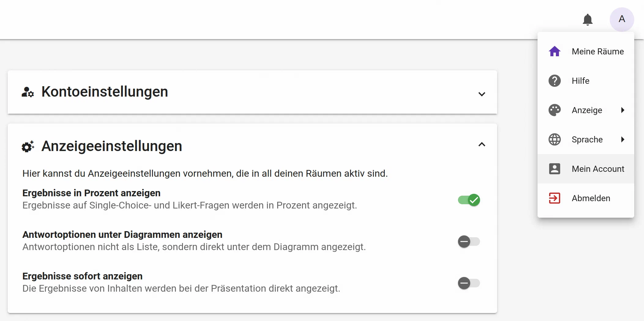This screenshot has height=321, width=644.
Task: Click the 'Hilfe' menu label
Action: 580,81
